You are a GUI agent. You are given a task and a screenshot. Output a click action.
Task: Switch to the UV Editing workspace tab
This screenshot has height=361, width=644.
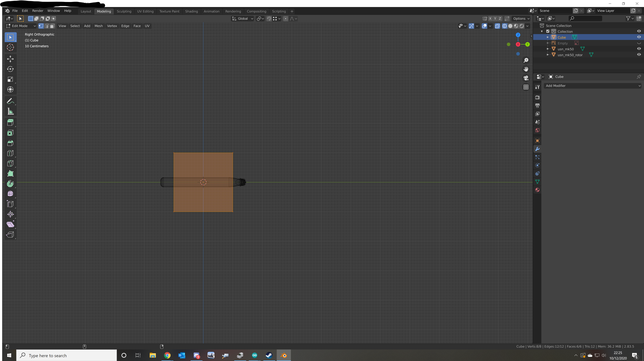point(145,11)
